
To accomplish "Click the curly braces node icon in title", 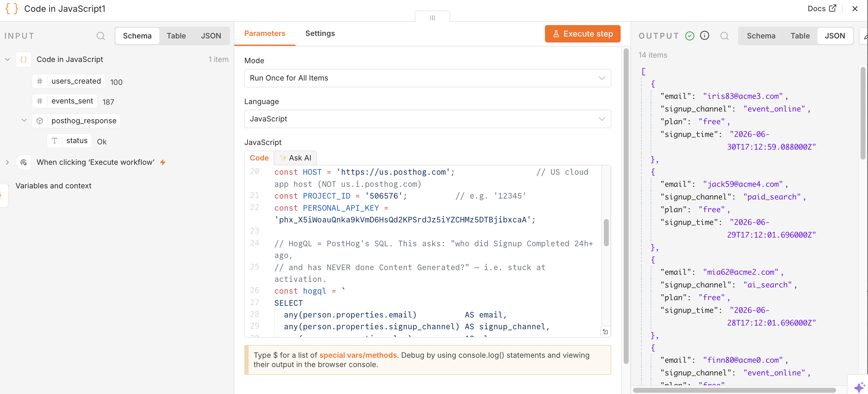I will click(x=12, y=8).
